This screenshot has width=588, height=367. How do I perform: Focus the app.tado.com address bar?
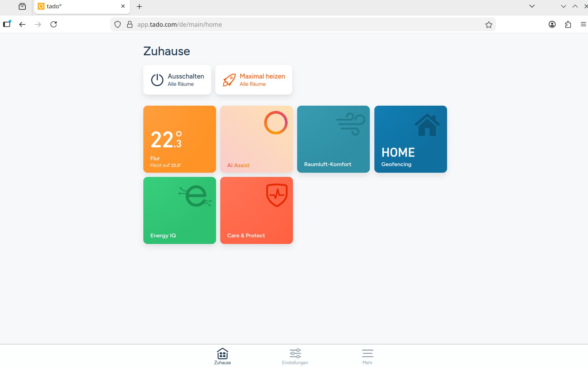coord(303,24)
